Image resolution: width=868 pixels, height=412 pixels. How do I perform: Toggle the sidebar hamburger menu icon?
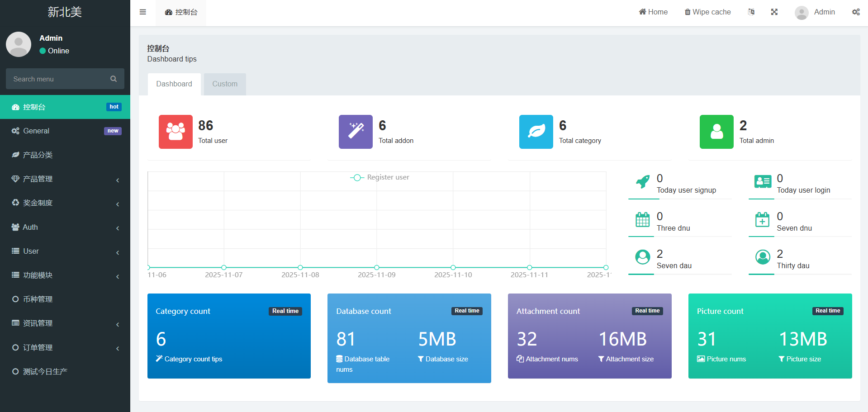tap(143, 12)
